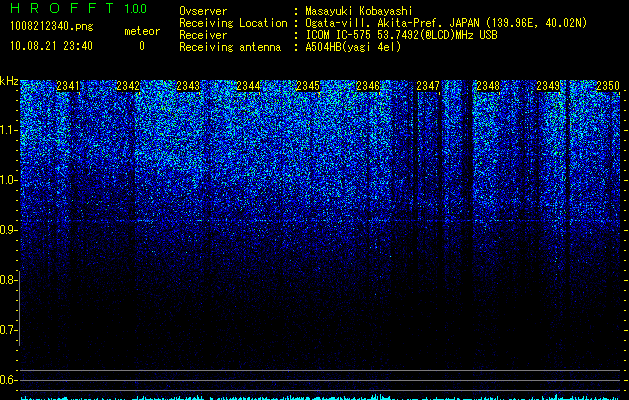The image size is (629, 400).
Task: Click the 2349 time marker
Action: coord(548,86)
